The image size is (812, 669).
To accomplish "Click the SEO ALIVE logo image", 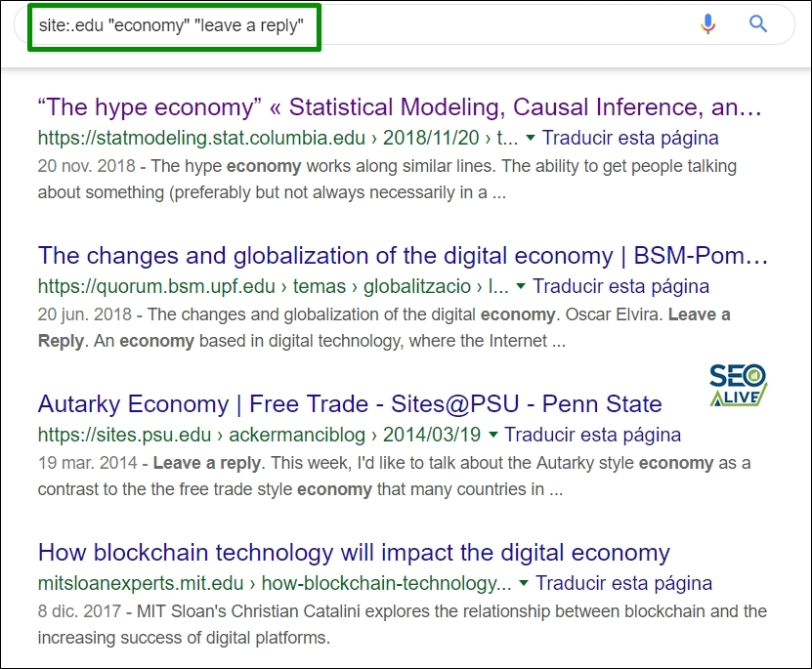I will pos(737,384).
